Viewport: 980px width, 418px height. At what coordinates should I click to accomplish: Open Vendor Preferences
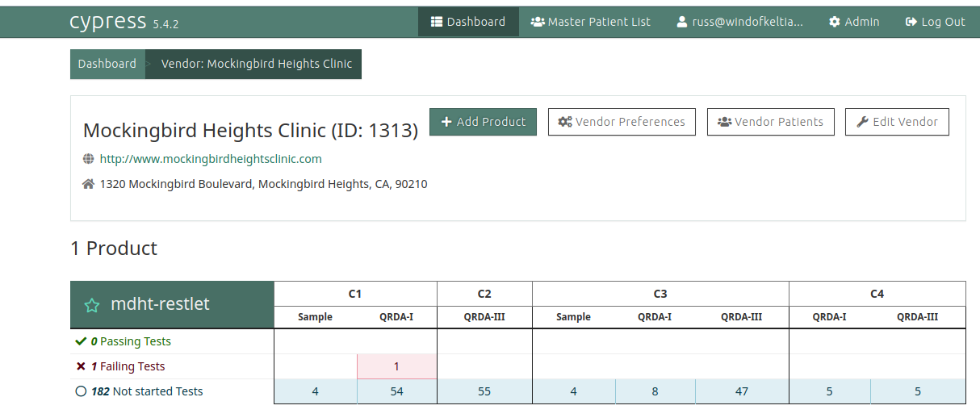(x=622, y=122)
